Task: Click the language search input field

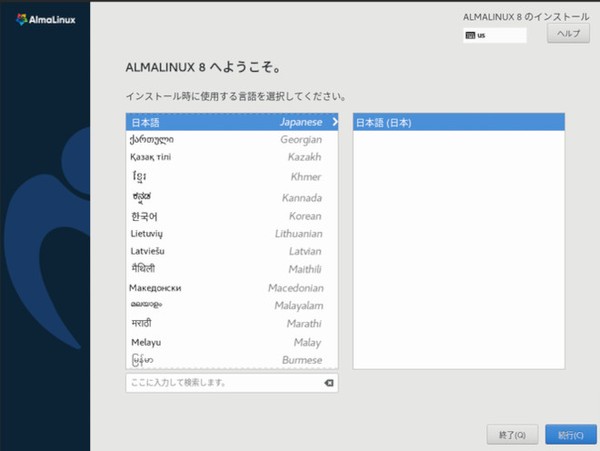Action: pos(232,383)
